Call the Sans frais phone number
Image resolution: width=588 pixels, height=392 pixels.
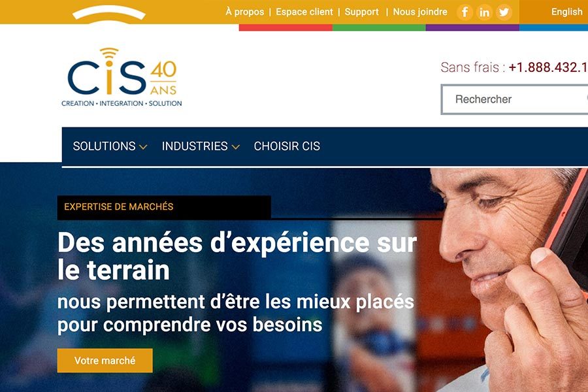(x=548, y=67)
